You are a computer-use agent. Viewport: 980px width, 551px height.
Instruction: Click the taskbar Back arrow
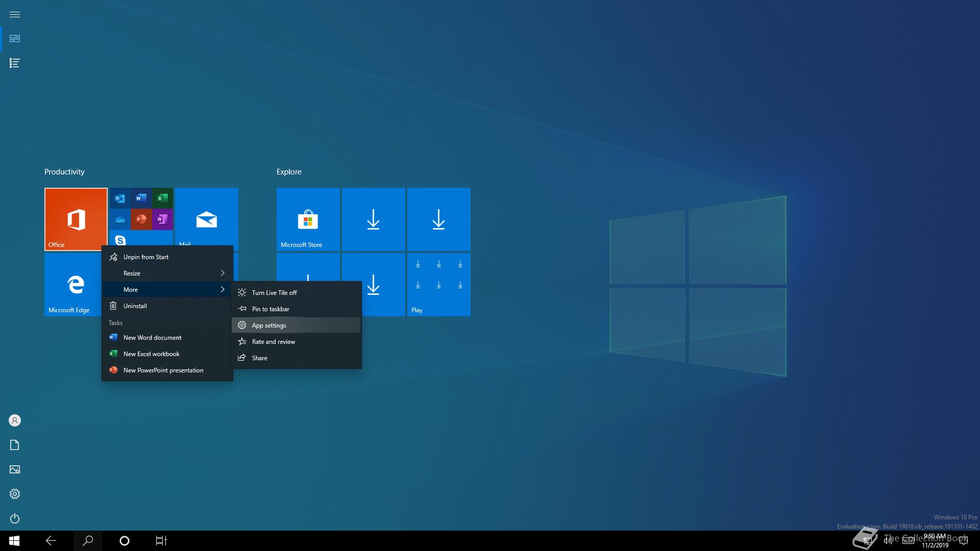51,541
